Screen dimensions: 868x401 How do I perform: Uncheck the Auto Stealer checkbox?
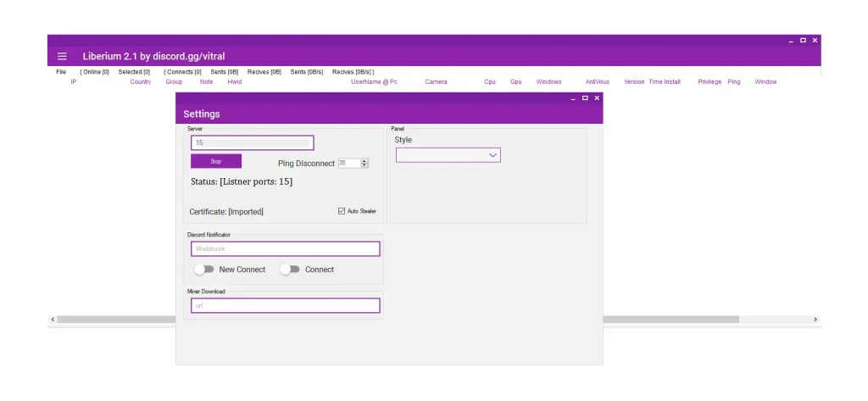tap(342, 211)
